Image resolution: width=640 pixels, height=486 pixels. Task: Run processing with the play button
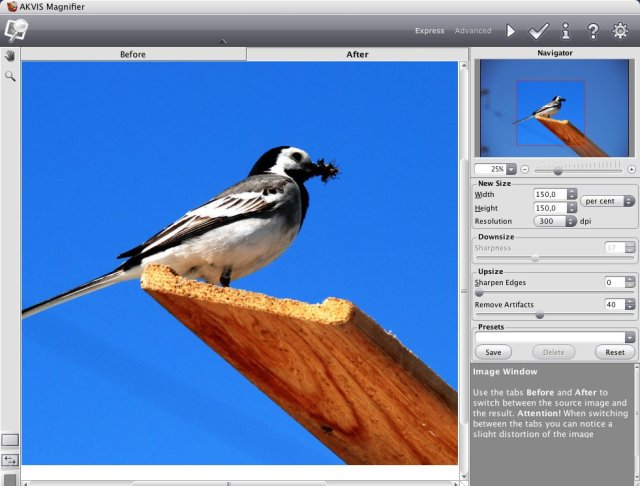coord(511,31)
